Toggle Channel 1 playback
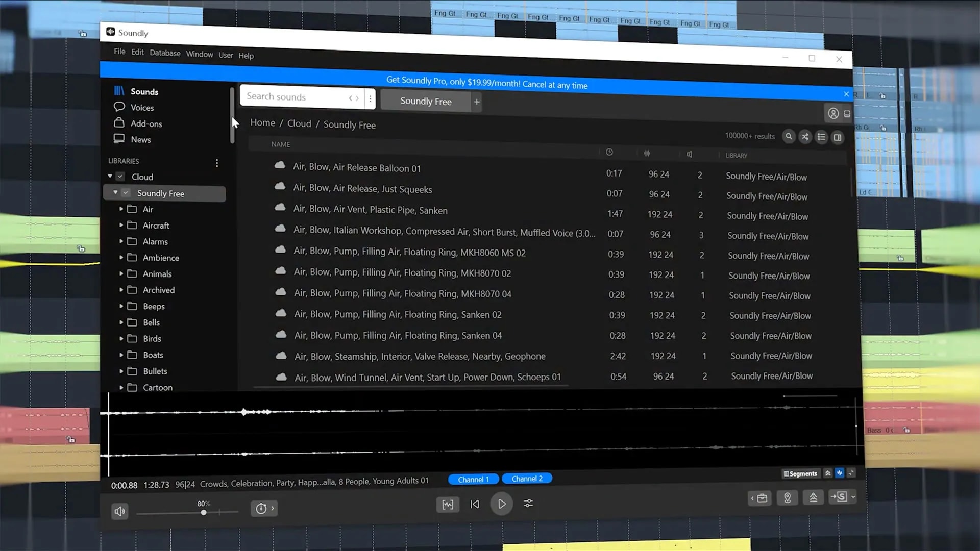 473,479
